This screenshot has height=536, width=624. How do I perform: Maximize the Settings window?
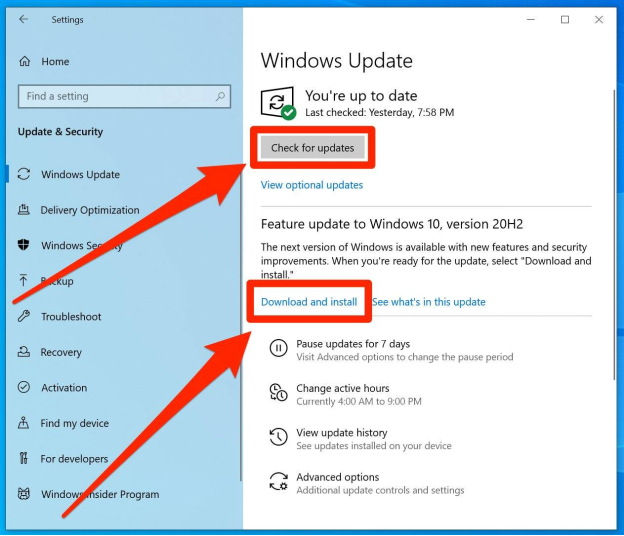(x=565, y=19)
